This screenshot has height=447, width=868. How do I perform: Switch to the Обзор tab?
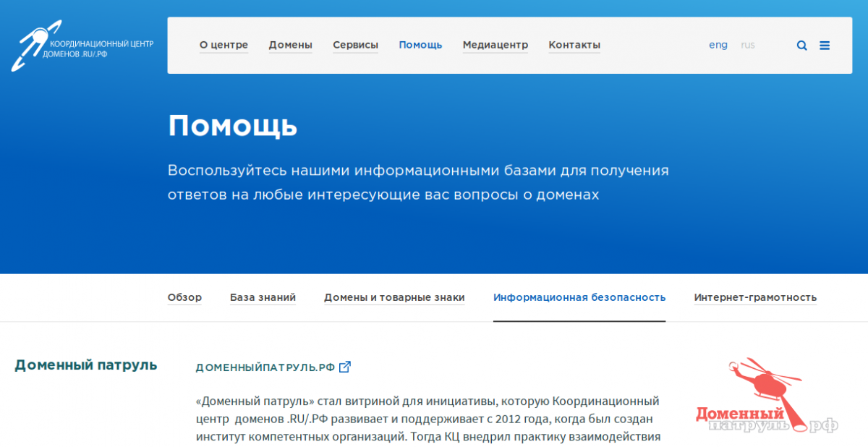(184, 297)
